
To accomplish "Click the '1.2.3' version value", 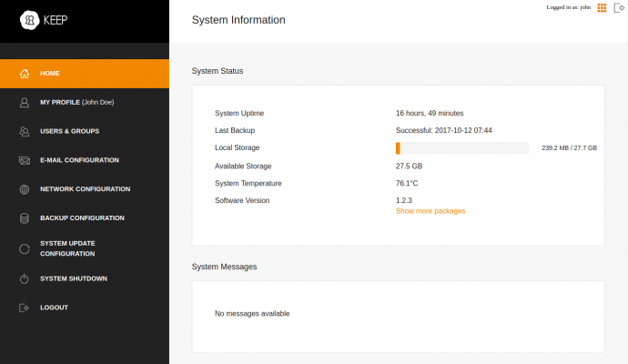I will [404, 200].
